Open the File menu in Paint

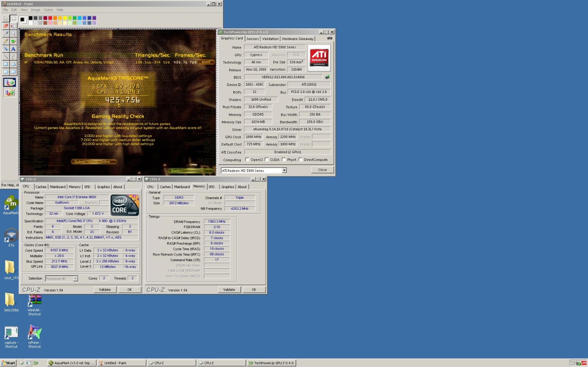(6, 10)
